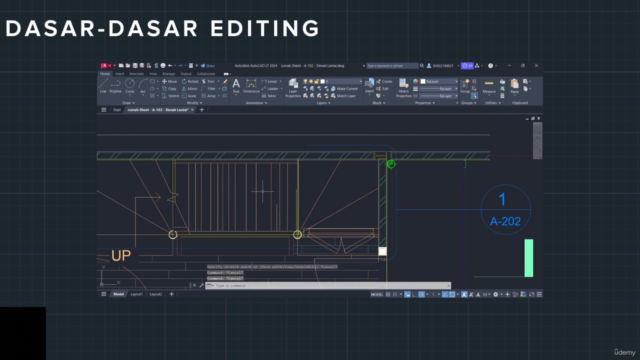The width and height of the screenshot is (640, 360).
Task: Switch to the Layout2 tab
Action: click(x=156, y=294)
